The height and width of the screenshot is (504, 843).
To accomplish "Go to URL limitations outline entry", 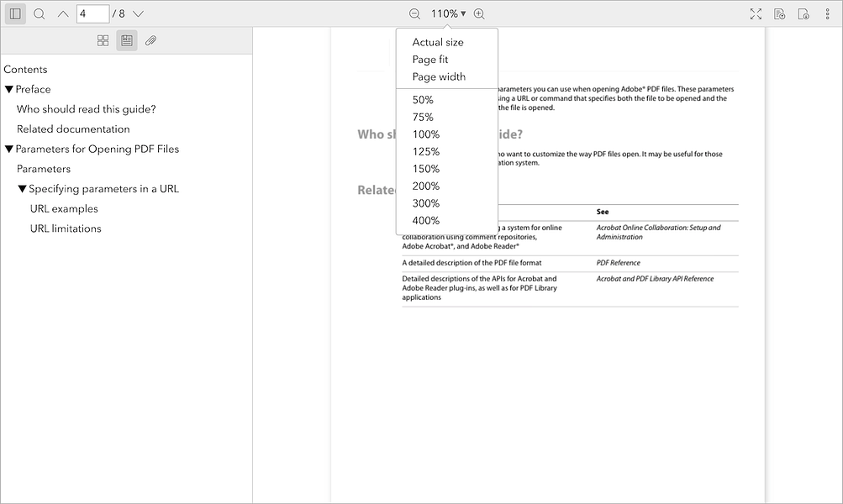I will (66, 228).
